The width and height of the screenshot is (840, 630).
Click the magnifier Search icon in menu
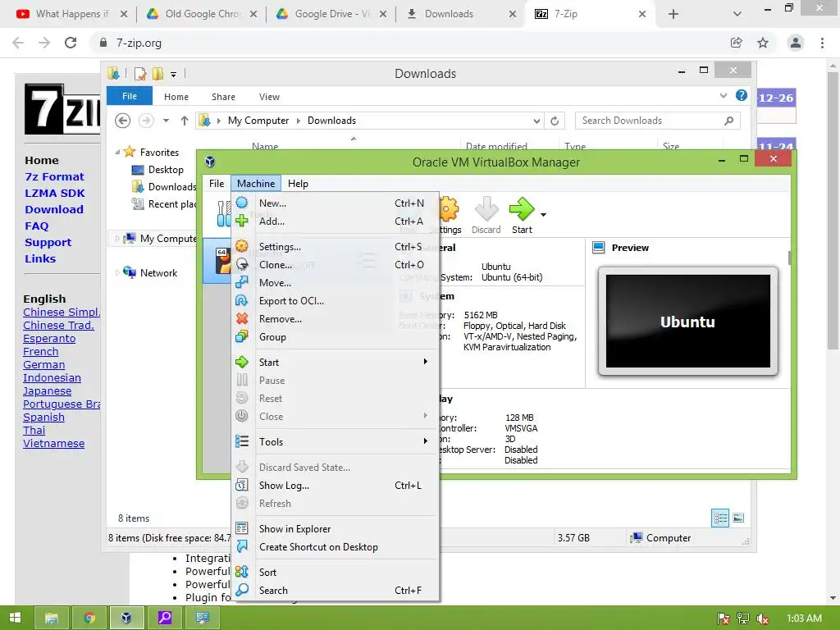[x=242, y=590]
